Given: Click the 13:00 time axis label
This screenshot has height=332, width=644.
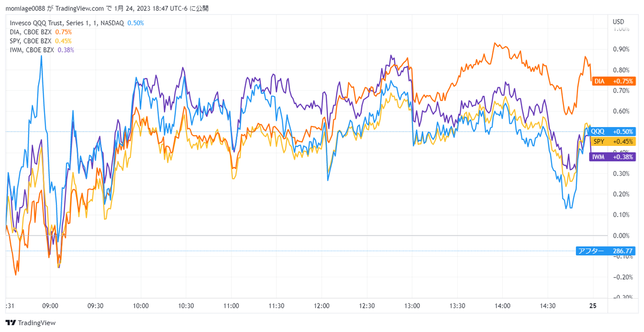Looking at the screenshot, I should click(412, 306).
